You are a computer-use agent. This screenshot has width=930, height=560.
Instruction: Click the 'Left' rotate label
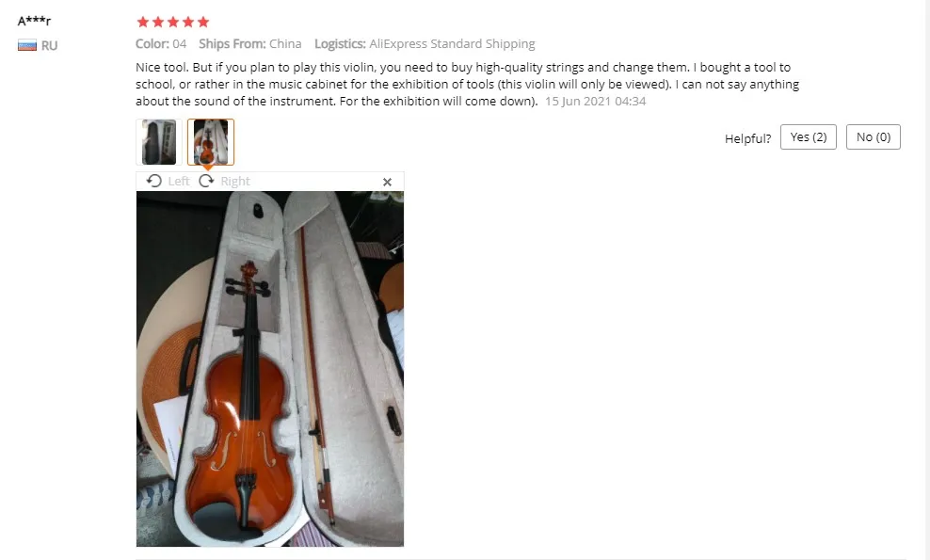coord(179,182)
